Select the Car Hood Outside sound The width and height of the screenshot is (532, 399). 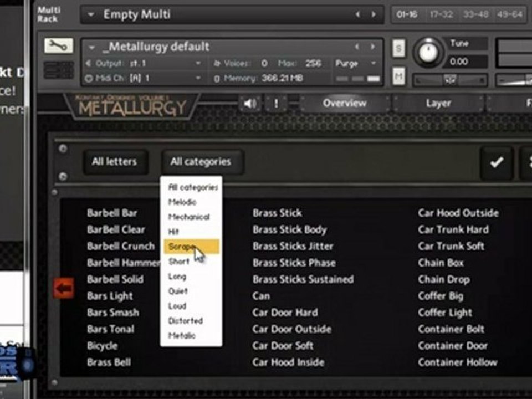[458, 213]
